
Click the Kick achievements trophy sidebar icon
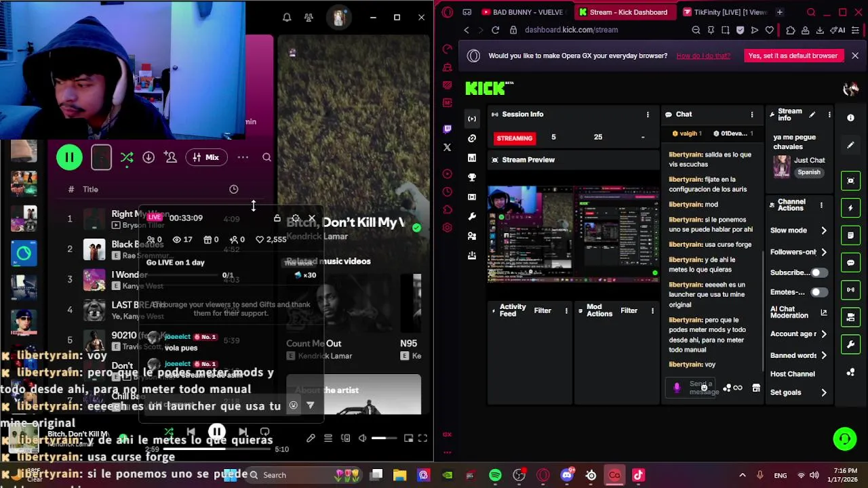tap(472, 177)
